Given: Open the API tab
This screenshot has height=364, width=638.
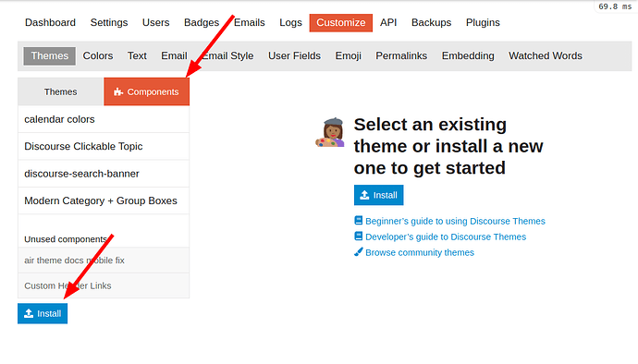Looking at the screenshot, I should pyautogui.click(x=388, y=22).
